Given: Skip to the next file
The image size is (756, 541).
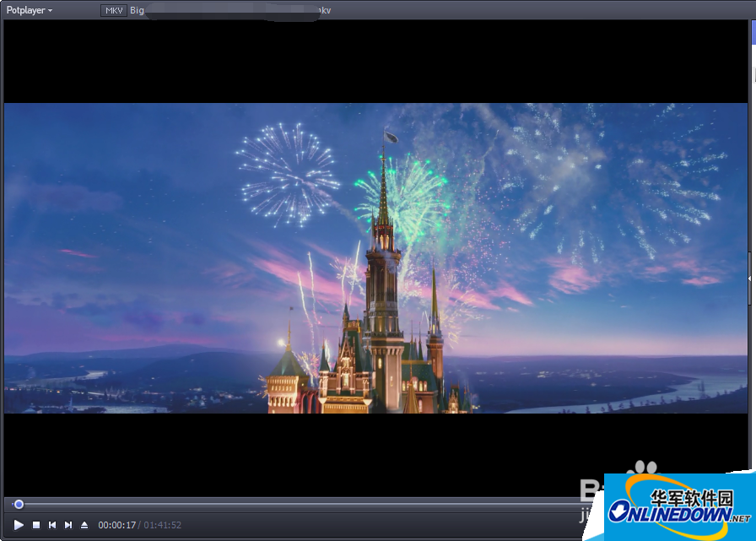Looking at the screenshot, I should 68,525.
